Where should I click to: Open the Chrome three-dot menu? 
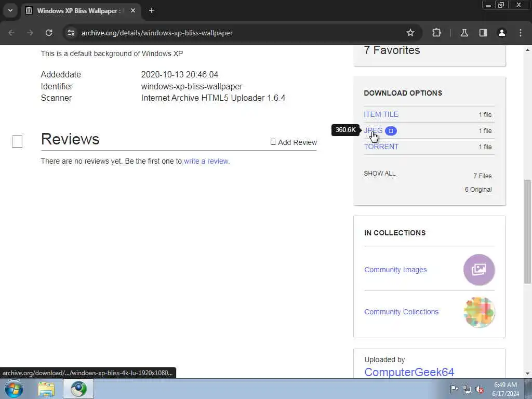click(521, 33)
